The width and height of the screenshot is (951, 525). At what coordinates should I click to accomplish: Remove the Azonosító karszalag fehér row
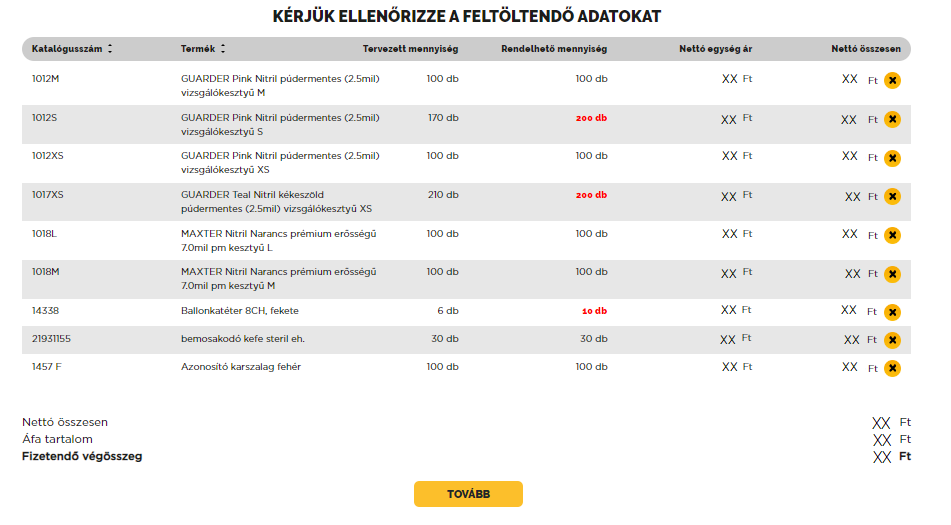[892, 368]
